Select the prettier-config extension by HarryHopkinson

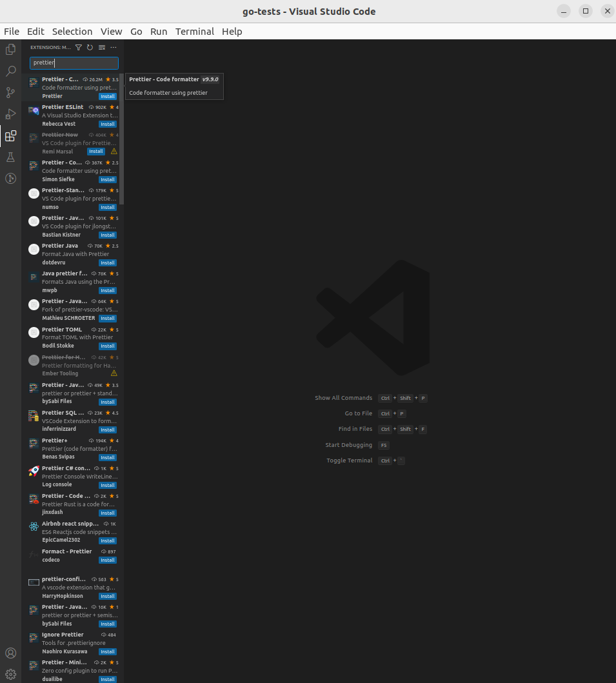click(73, 588)
